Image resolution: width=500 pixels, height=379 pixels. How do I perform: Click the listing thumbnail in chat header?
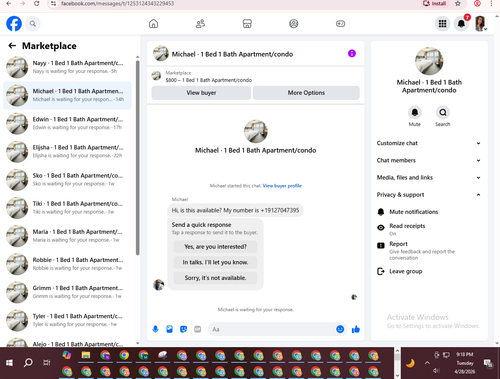click(161, 53)
